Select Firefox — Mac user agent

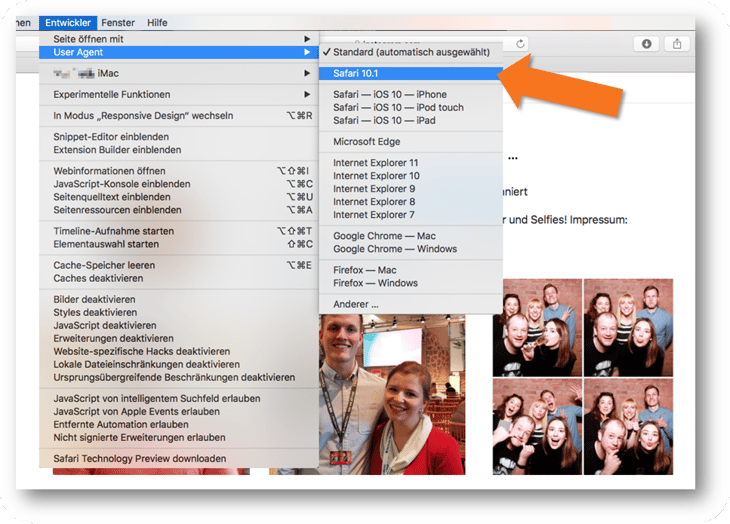point(411,270)
